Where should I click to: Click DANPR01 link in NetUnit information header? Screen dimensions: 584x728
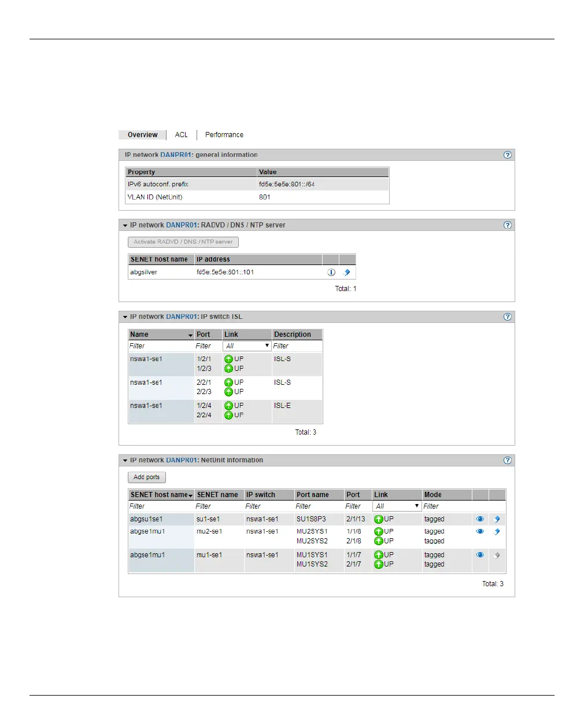click(182, 461)
